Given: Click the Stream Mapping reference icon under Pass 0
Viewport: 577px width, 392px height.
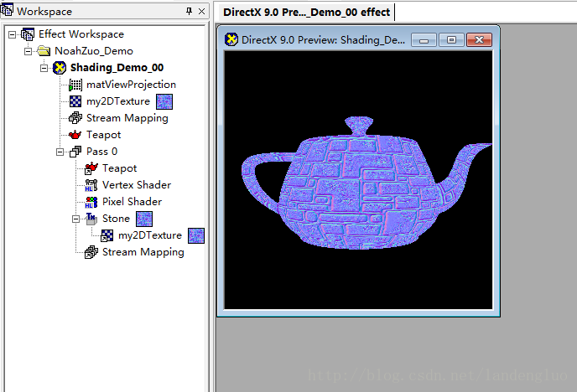Looking at the screenshot, I should 91,252.
